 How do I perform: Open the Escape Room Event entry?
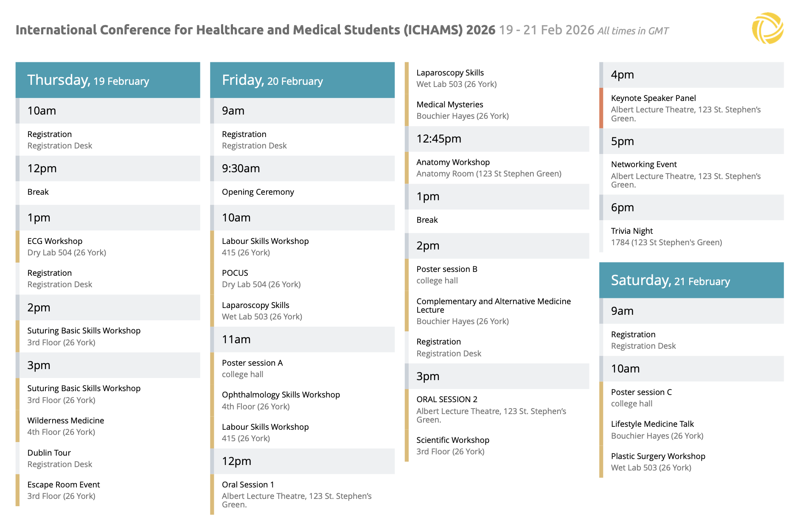click(108, 490)
